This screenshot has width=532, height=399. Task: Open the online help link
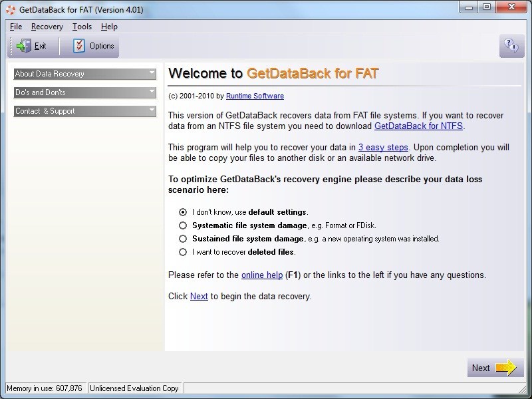[262, 275]
